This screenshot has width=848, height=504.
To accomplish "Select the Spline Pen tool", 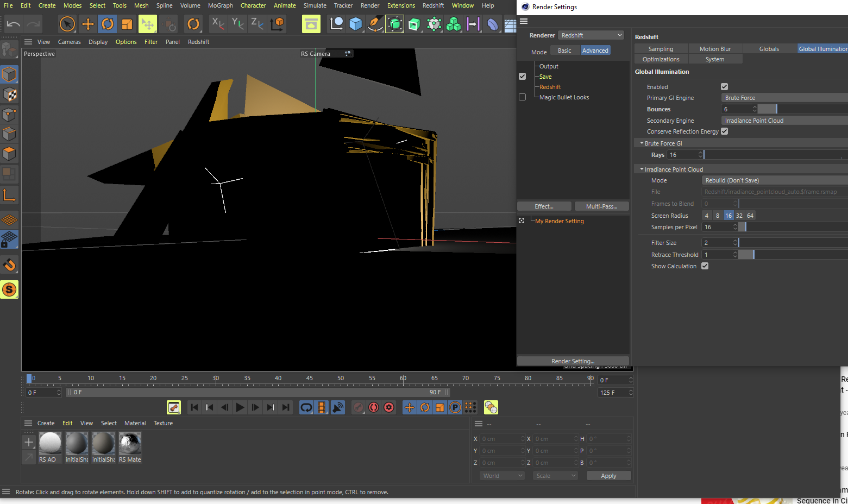I will coord(374,24).
